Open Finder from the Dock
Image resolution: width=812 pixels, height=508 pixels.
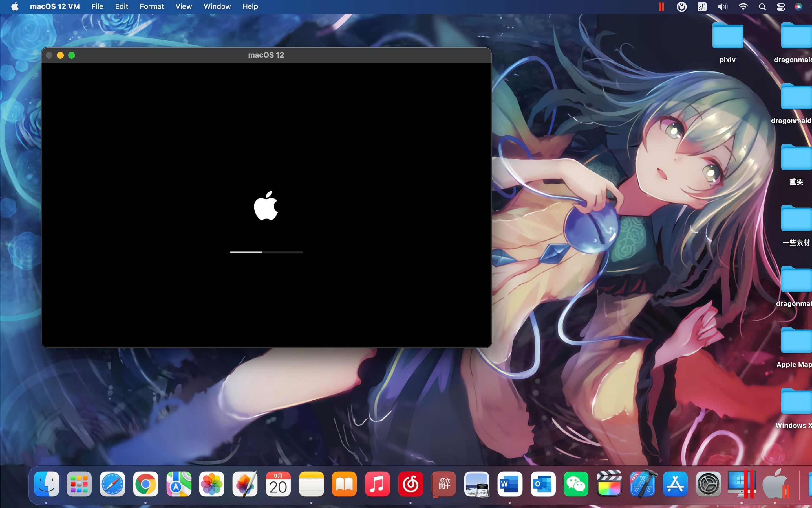(46, 484)
